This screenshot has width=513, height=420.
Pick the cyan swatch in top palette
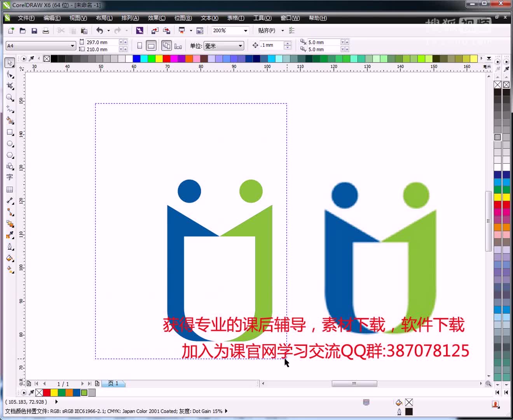(144, 59)
